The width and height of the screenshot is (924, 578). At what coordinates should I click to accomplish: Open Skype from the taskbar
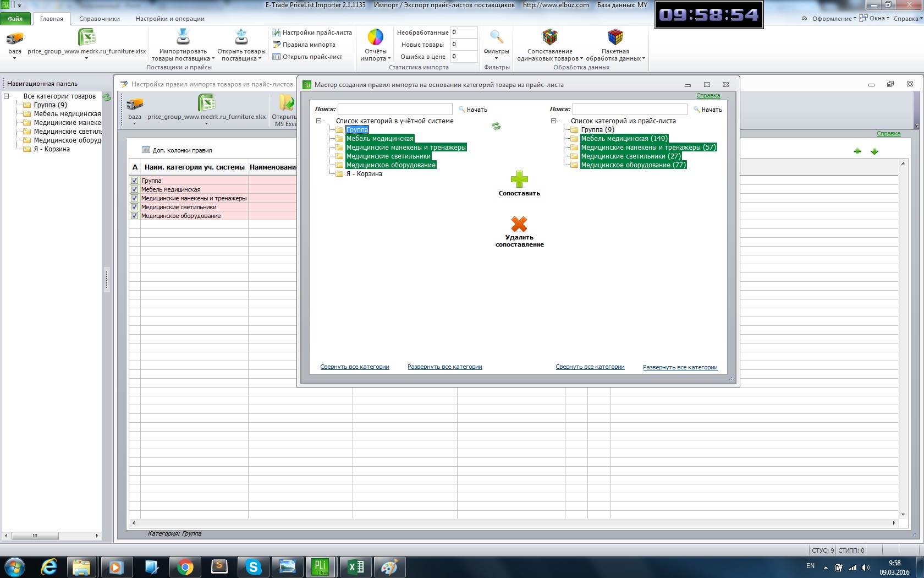point(254,567)
